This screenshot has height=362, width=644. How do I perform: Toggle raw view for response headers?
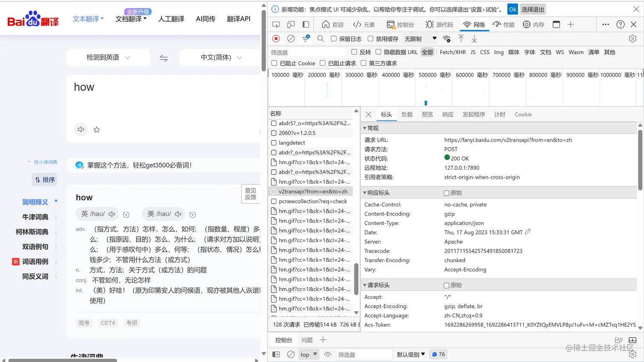(x=446, y=193)
